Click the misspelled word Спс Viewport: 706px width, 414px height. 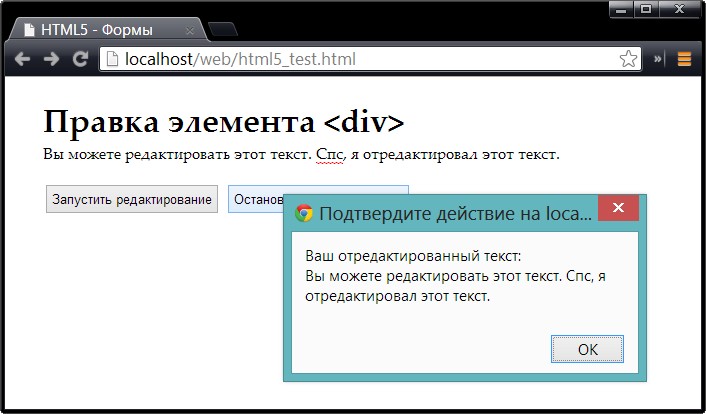click(330, 155)
